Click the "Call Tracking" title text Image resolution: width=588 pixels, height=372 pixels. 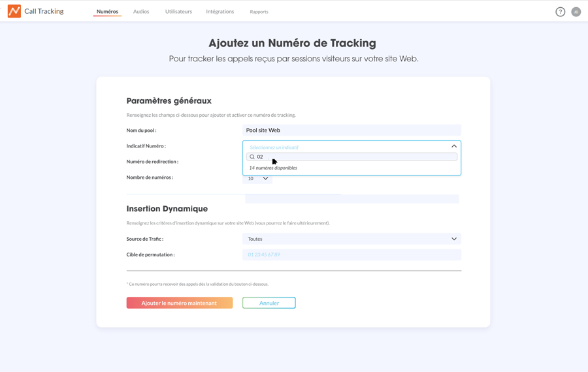[x=44, y=11]
